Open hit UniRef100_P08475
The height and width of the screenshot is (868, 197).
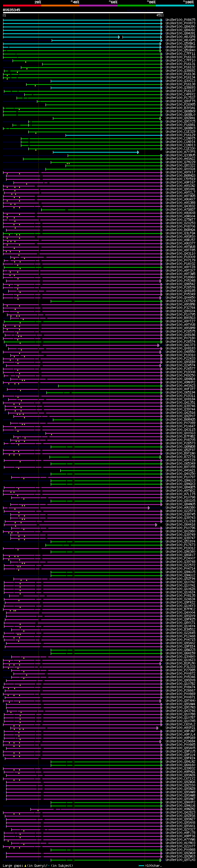(x=180, y=20)
